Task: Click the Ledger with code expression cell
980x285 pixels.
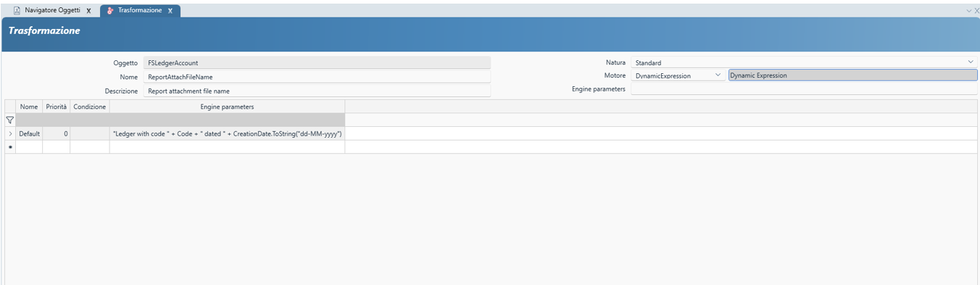Action: tap(227, 134)
